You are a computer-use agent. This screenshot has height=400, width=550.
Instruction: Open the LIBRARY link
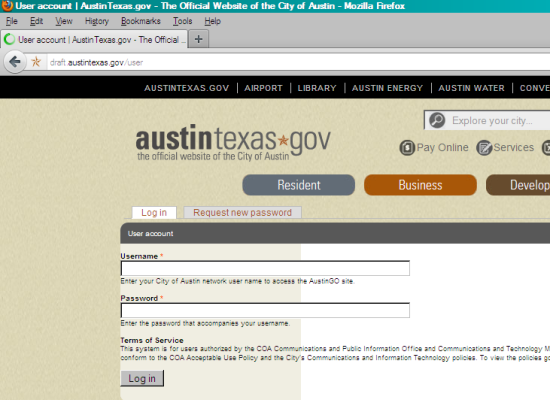coord(317,88)
